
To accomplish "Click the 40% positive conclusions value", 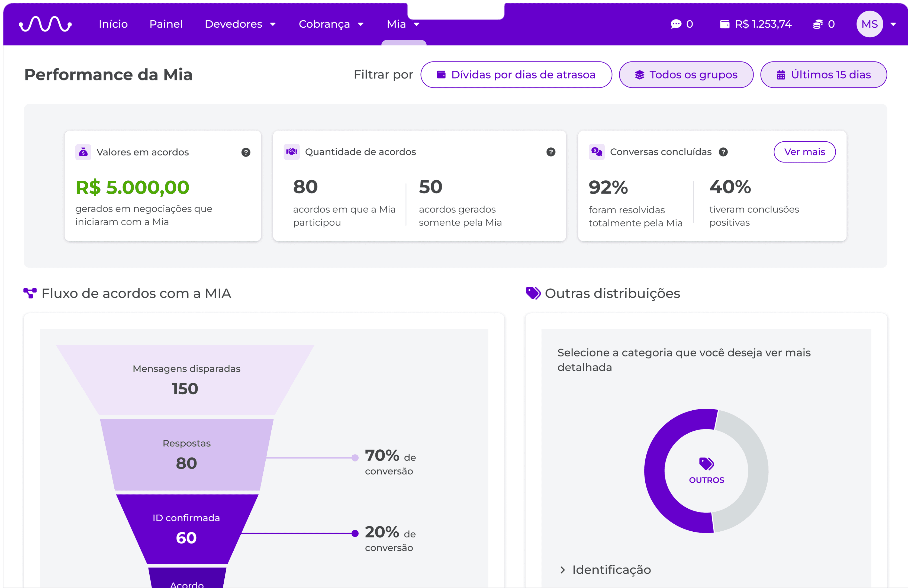I will point(730,187).
